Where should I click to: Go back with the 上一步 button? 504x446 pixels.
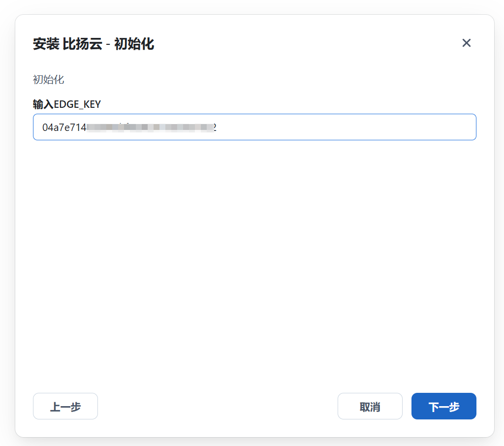click(65, 406)
